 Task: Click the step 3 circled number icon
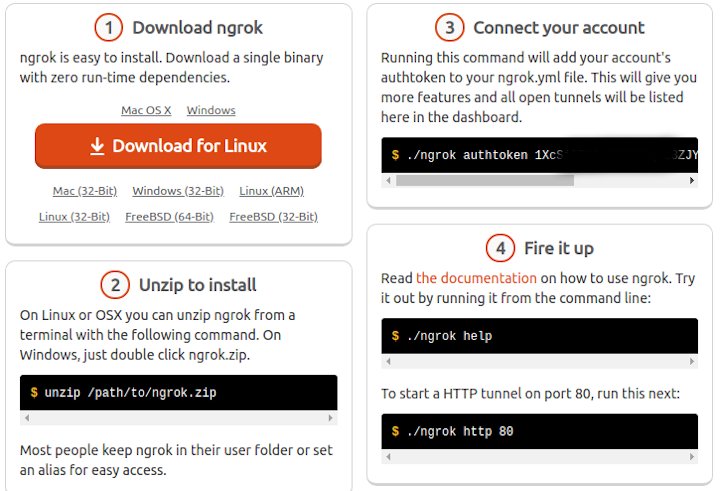tap(449, 27)
